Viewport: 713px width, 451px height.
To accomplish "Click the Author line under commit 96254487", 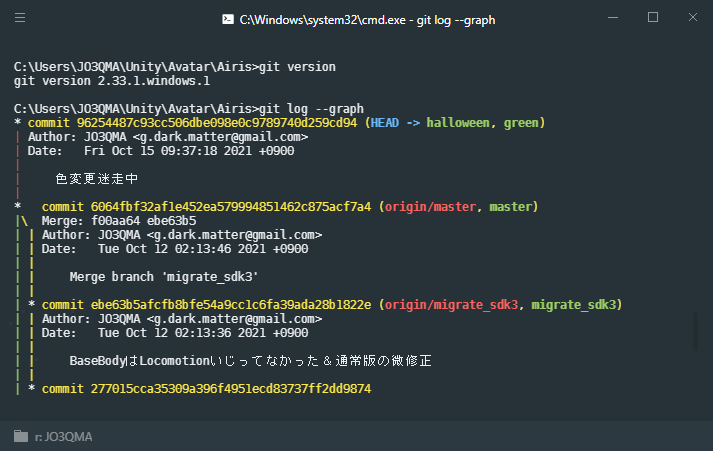I will (168, 137).
